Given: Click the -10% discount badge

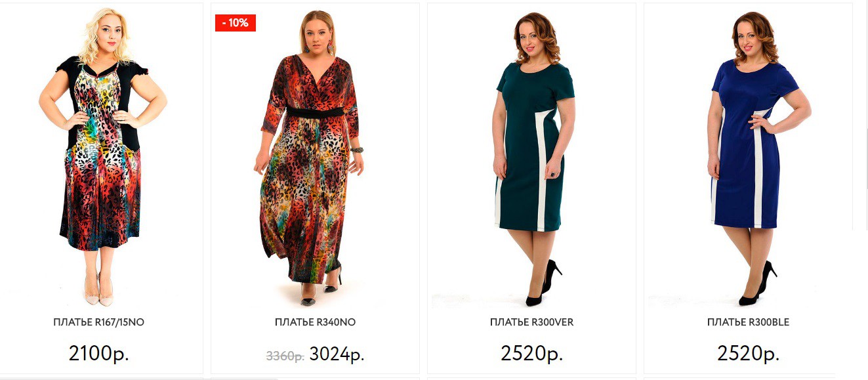Looking at the screenshot, I should pos(236,23).
